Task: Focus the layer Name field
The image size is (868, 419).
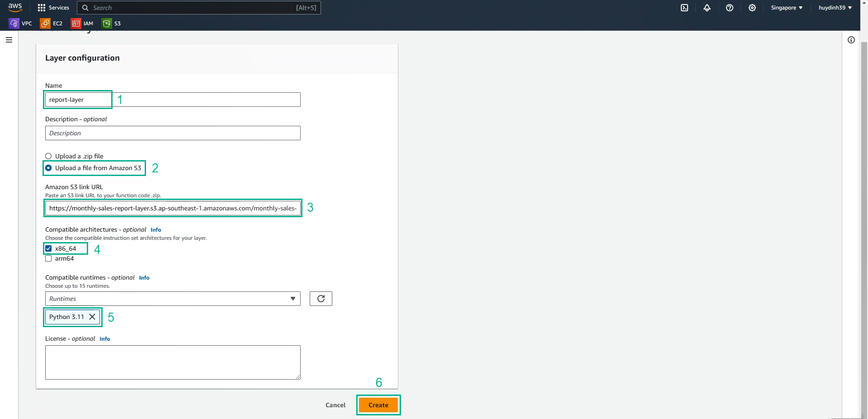Action: coord(173,100)
